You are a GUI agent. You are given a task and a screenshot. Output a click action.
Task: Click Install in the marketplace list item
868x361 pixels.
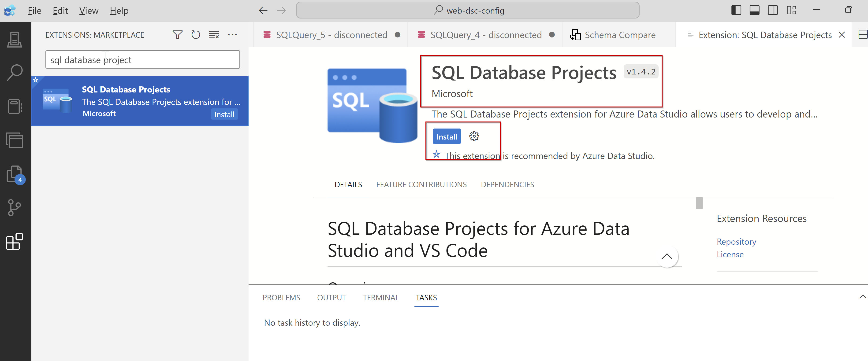[x=224, y=114]
